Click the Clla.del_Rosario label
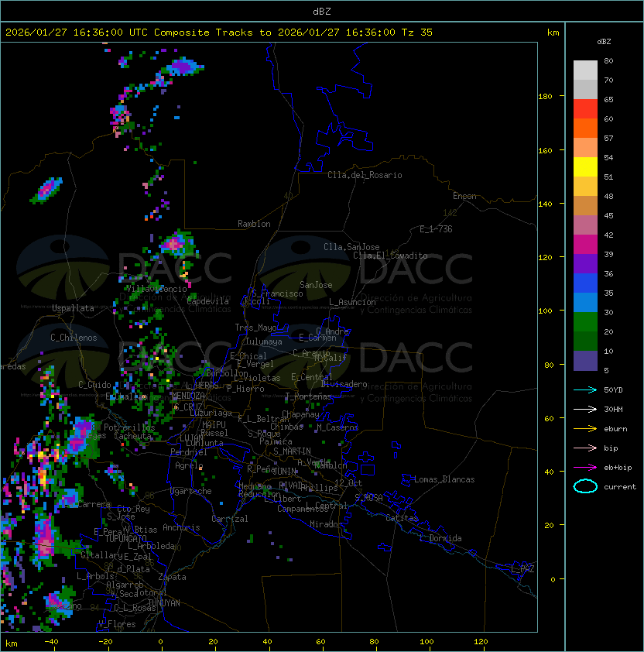 coord(365,175)
